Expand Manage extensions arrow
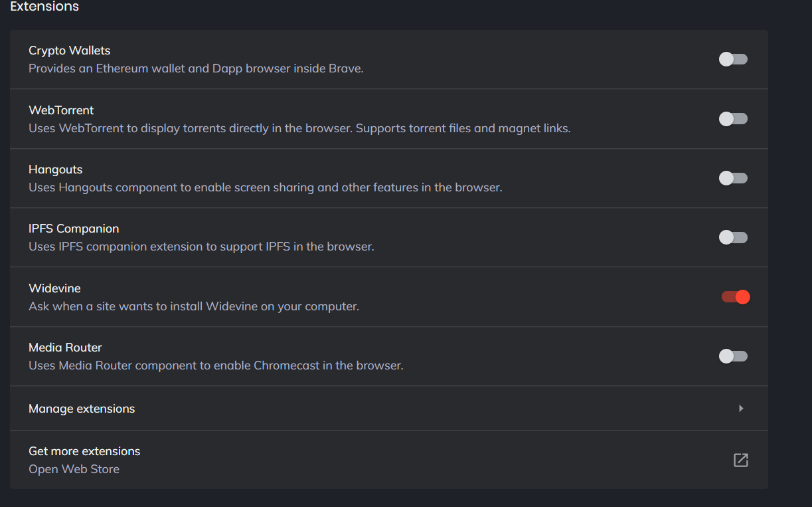Viewport: 812px width, 507px height. (741, 408)
